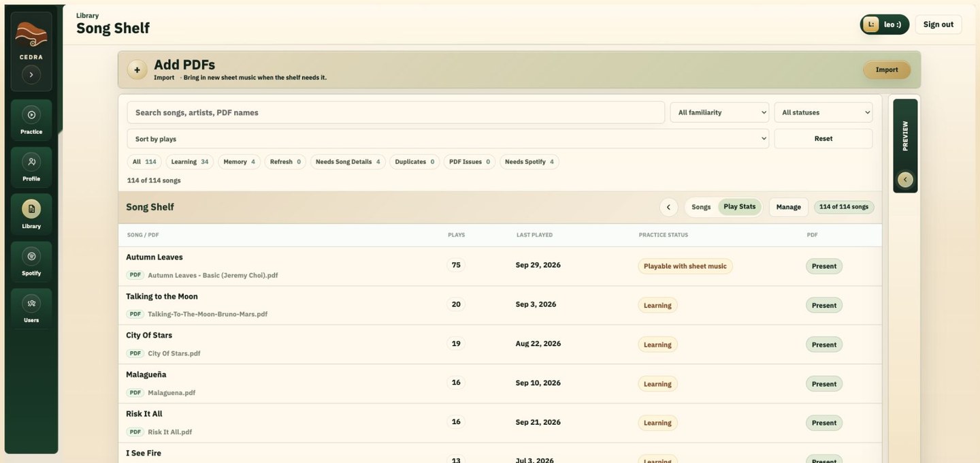Open the All statuses dropdown

[823, 112]
